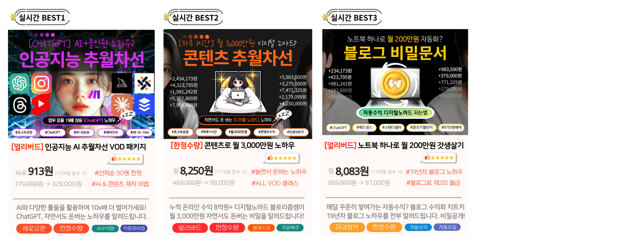Click the 마감임박 orange tag
This screenshot has width=644, height=242.
point(347,227)
